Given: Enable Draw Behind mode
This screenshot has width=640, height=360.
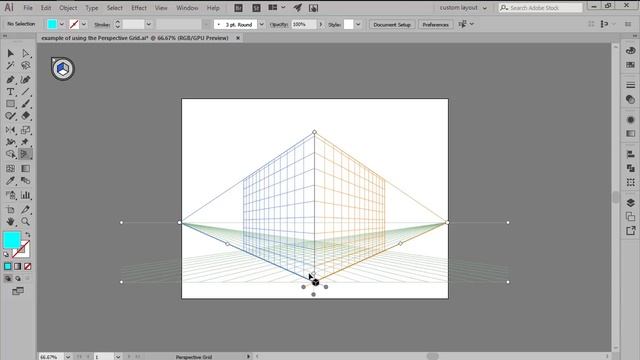Looking at the screenshot, I should [x=18, y=279].
